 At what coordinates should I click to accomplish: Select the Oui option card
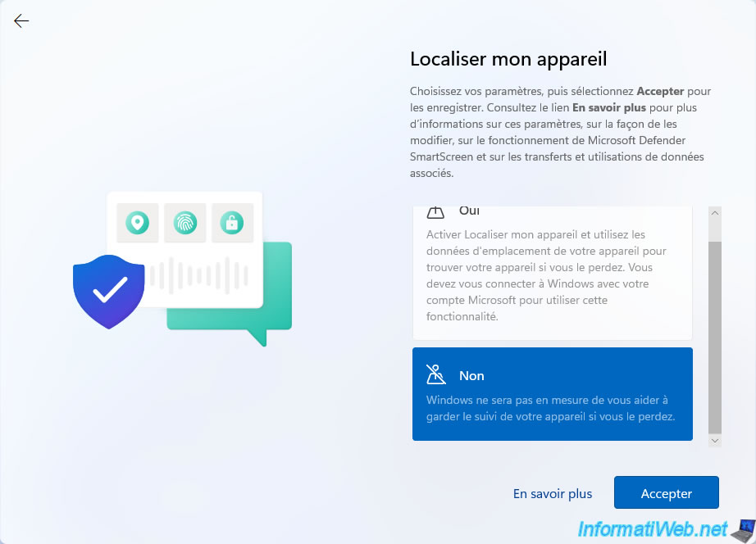pyautogui.click(x=552, y=273)
